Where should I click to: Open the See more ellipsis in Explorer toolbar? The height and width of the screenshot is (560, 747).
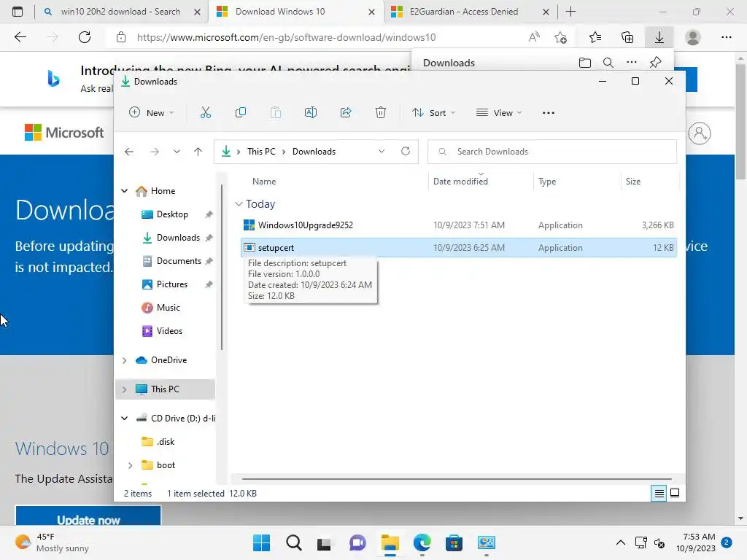click(x=549, y=113)
